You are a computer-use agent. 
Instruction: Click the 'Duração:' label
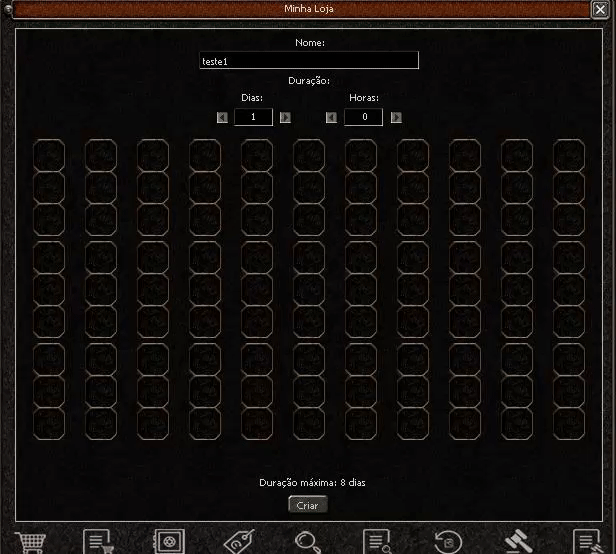pyautogui.click(x=309, y=81)
